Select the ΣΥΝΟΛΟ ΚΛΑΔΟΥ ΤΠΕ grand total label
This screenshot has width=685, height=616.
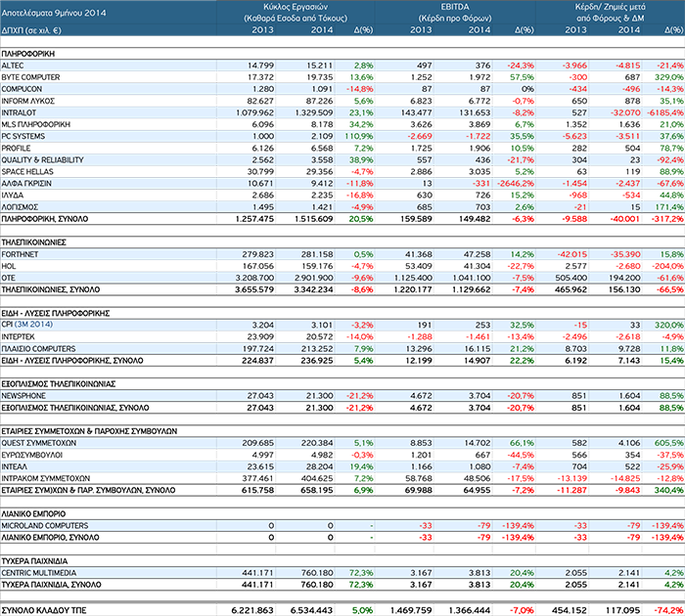pos(44,610)
